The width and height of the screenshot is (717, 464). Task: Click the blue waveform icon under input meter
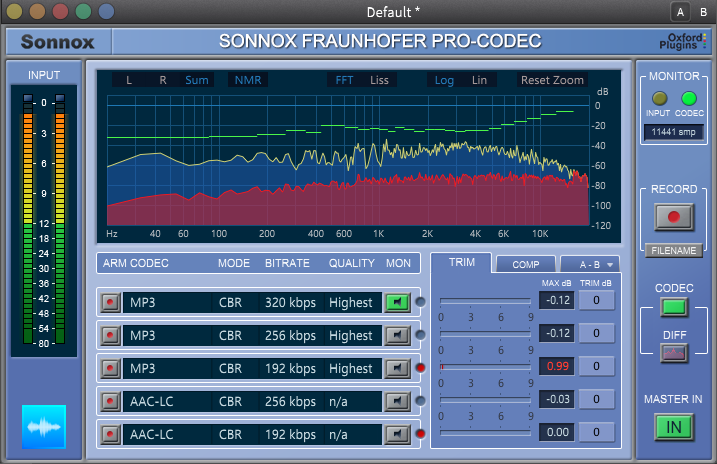[x=44, y=427]
